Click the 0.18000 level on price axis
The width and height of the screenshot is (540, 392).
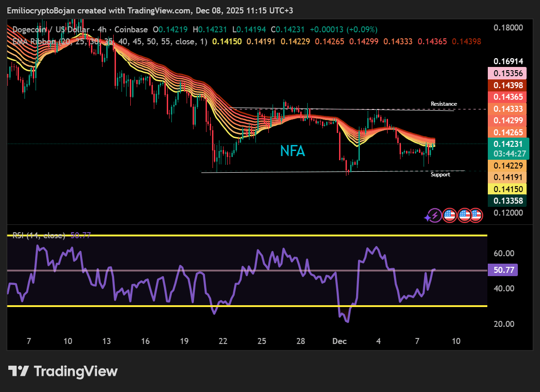(x=508, y=28)
